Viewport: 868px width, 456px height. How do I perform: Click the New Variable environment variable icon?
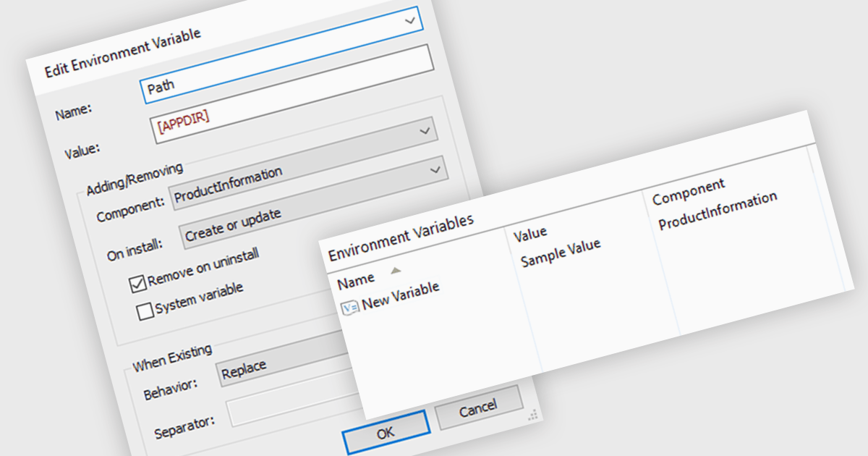(350, 307)
